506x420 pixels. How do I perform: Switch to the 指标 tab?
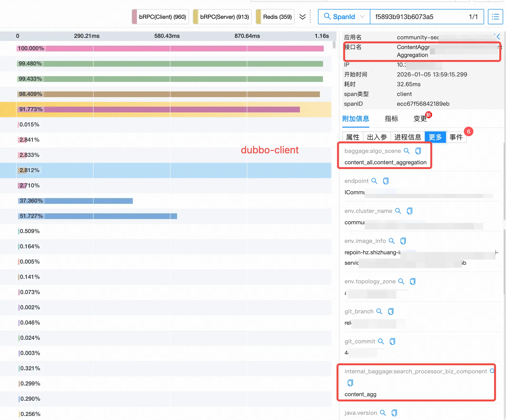(391, 119)
